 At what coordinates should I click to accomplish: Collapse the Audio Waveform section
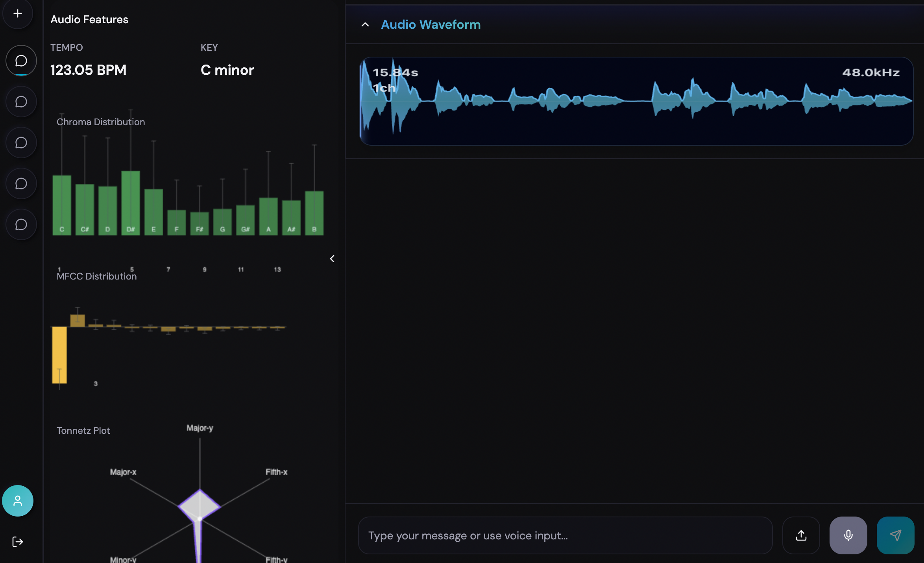365,24
